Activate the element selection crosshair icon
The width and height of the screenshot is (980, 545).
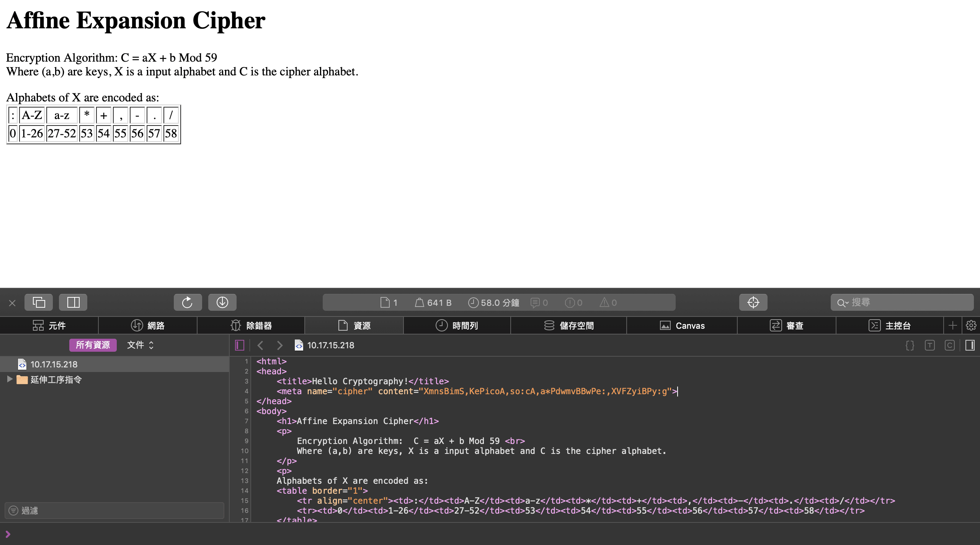pos(753,302)
